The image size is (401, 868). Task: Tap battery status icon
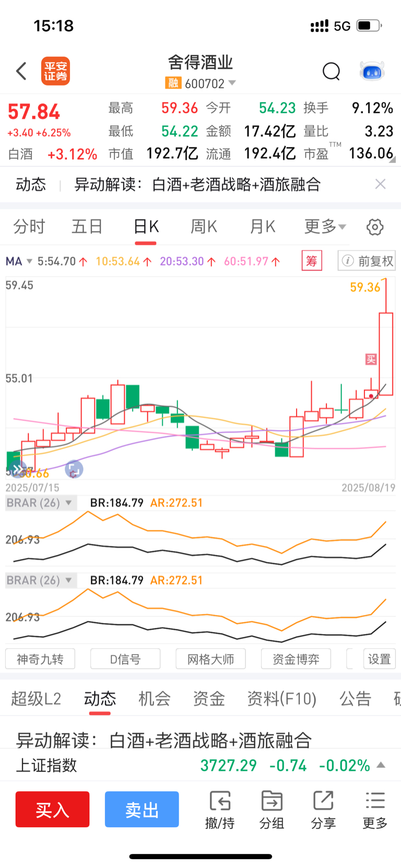click(369, 26)
